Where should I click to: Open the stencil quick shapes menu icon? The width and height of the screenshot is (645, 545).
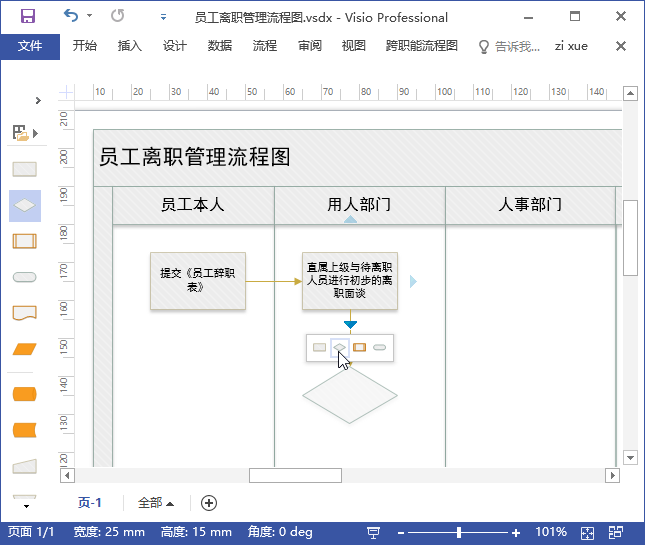click(x=25, y=133)
